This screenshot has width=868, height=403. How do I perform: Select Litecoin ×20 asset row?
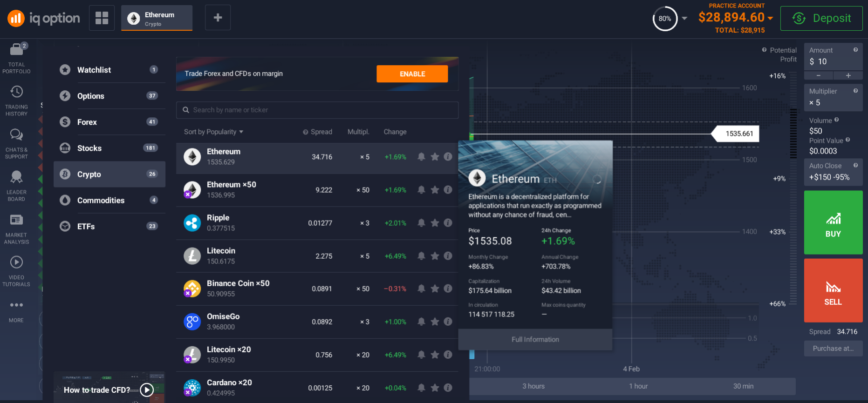pos(317,355)
